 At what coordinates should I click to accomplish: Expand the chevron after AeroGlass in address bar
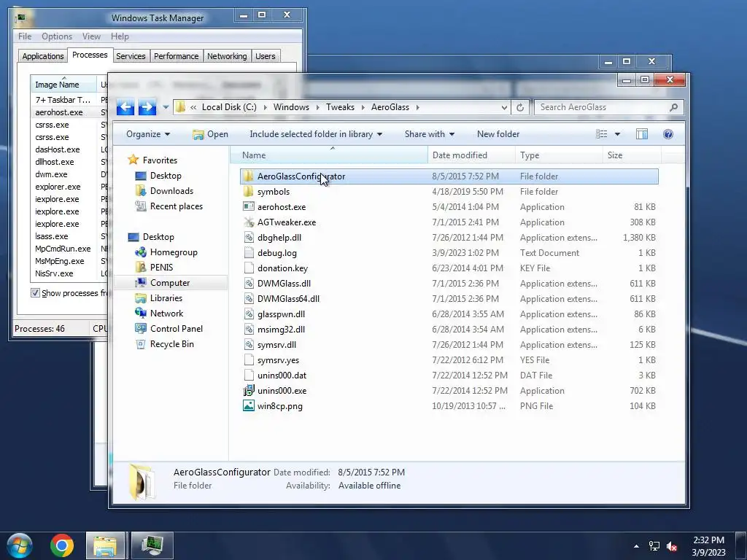[x=418, y=107]
